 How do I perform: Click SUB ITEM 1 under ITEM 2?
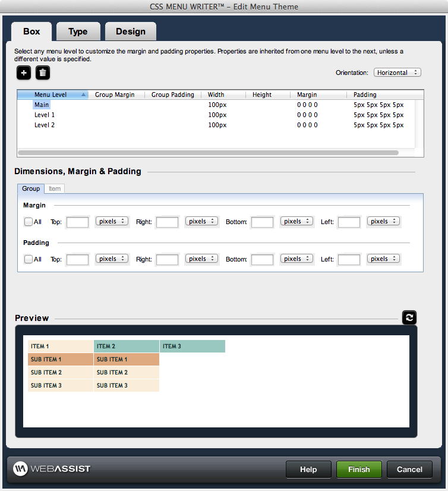point(127,360)
